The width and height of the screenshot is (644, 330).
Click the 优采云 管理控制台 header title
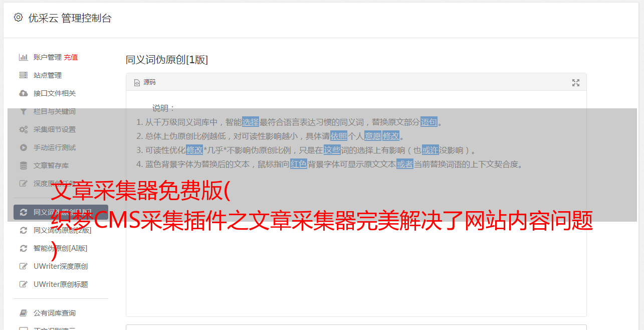tap(70, 18)
